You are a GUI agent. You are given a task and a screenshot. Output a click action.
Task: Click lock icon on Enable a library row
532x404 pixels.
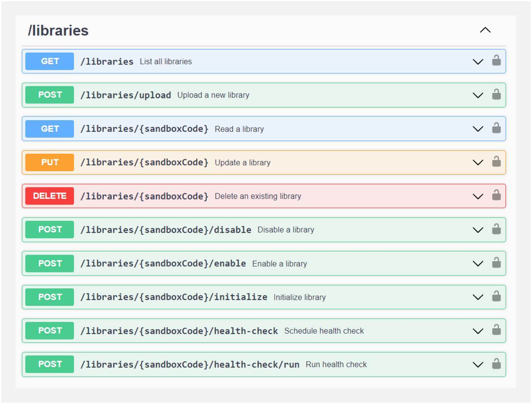point(496,263)
